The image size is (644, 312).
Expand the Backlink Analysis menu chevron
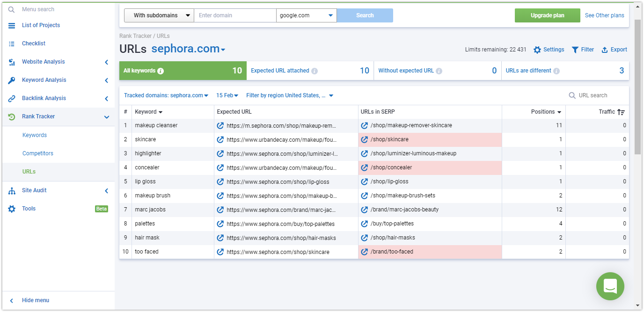tap(107, 98)
